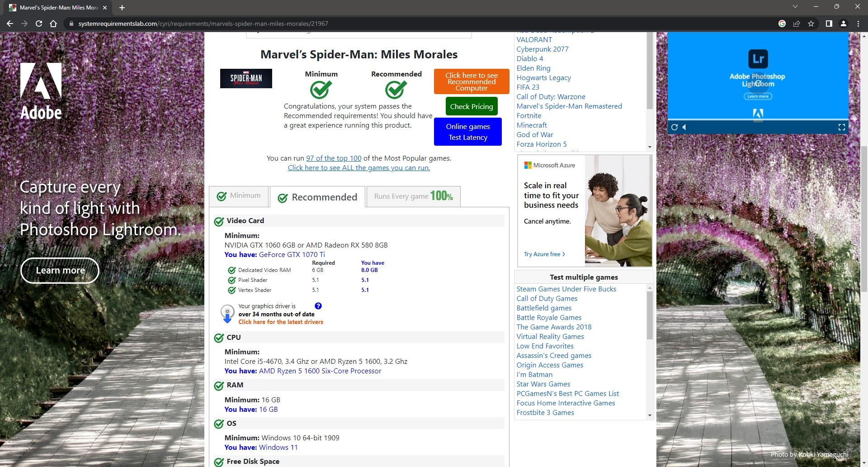The height and width of the screenshot is (467, 868).
Task: Click the Check Pricing button
Action: tap(472, 106)
